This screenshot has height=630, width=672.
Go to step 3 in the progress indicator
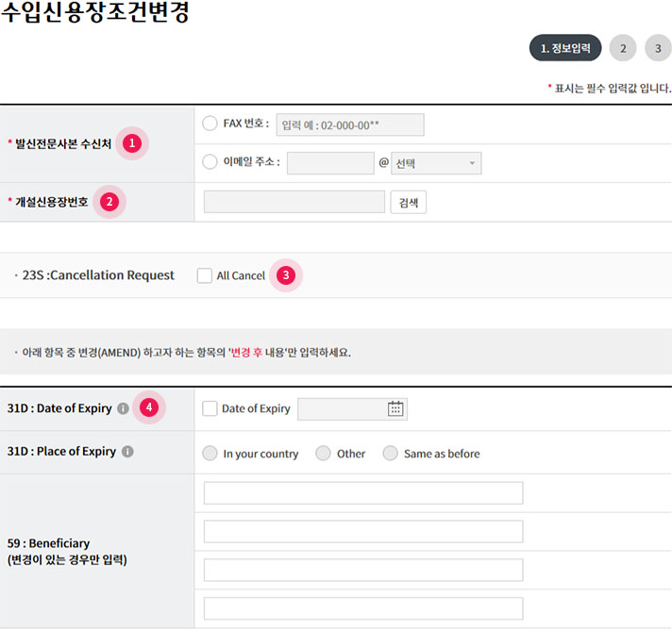(658, 48)
